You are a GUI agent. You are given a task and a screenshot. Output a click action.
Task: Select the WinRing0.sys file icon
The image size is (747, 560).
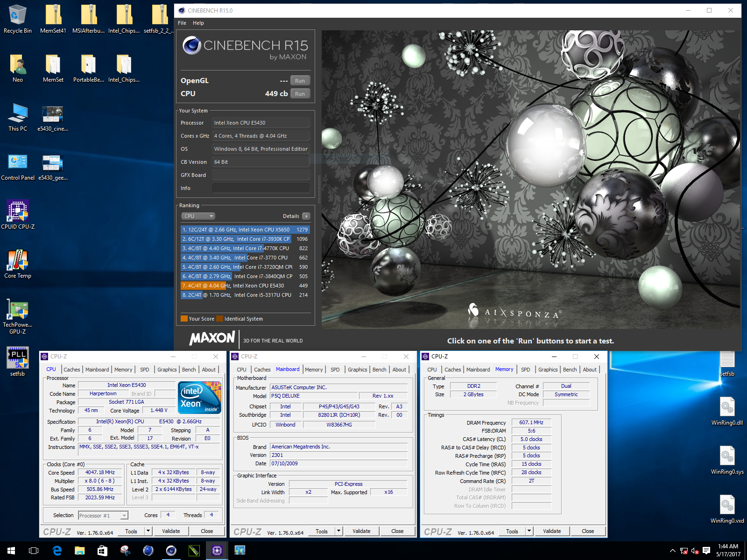pos(727,460)
